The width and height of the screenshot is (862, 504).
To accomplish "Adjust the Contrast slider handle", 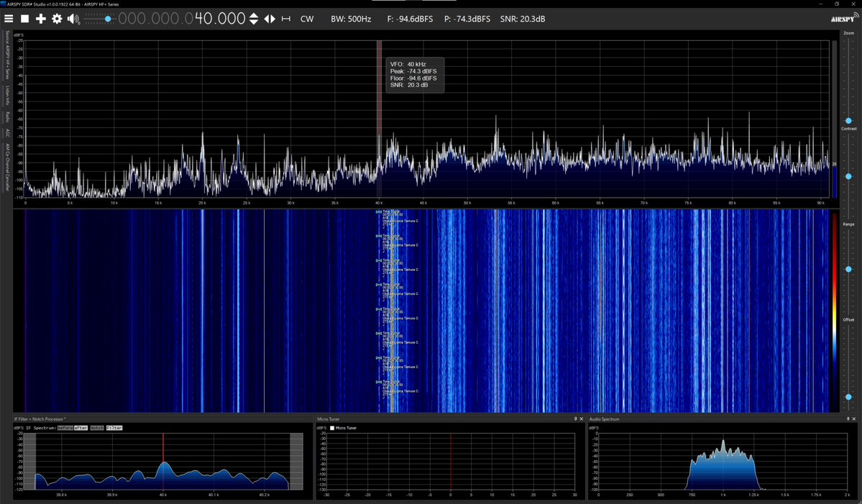I will (x=848, y=176).
